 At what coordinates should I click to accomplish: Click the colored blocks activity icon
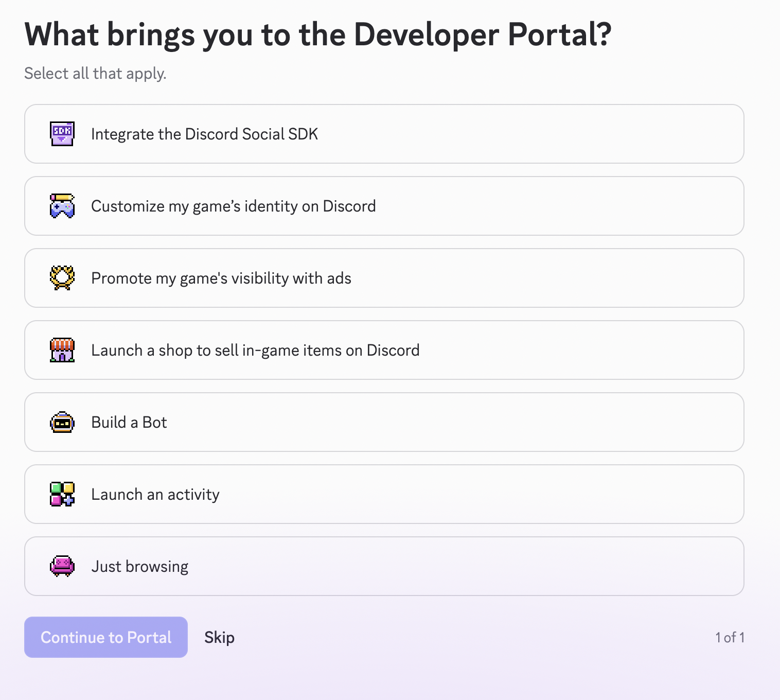pyautogui.click(x=62, y=494)
